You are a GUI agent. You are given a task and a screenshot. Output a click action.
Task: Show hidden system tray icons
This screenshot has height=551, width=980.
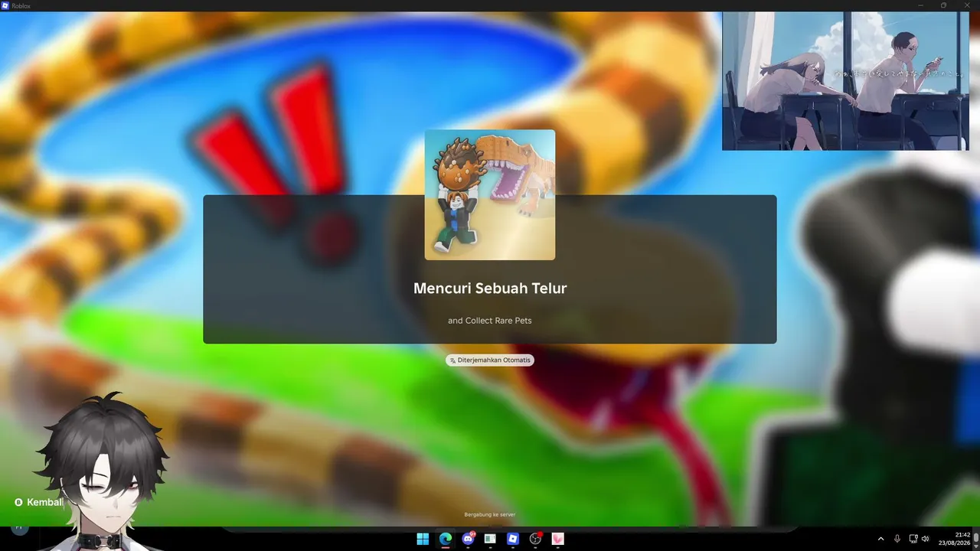pos(880,539)
